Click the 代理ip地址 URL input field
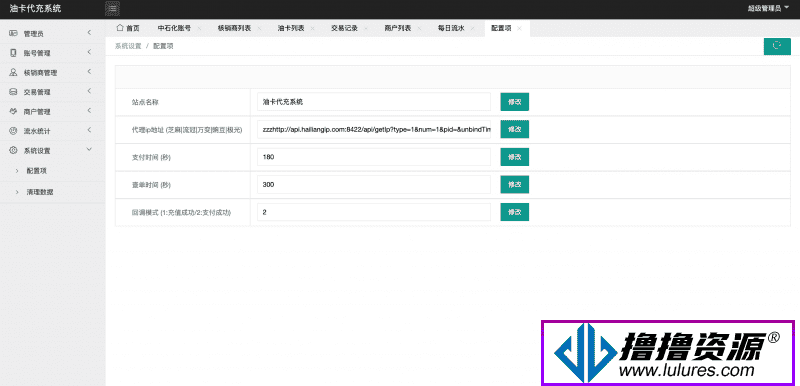The image size is (800, 386). click(x=373, y=130)
